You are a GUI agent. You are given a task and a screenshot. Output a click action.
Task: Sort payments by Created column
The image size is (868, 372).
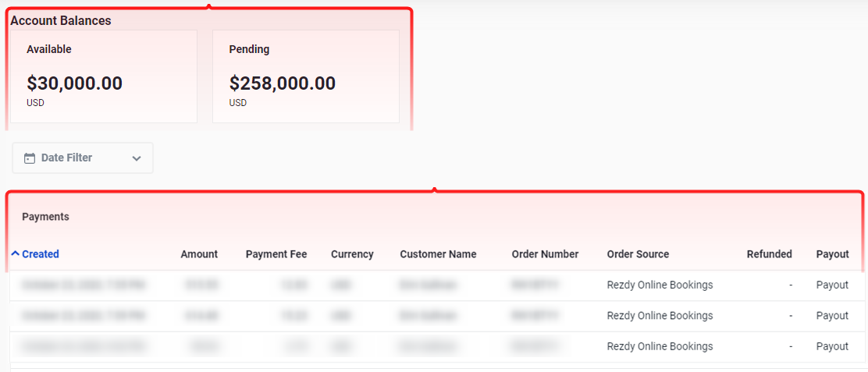tap(41, 254)
